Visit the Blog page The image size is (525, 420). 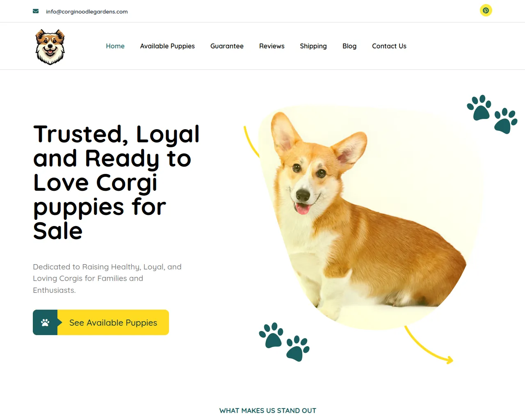tap(349, 46)
